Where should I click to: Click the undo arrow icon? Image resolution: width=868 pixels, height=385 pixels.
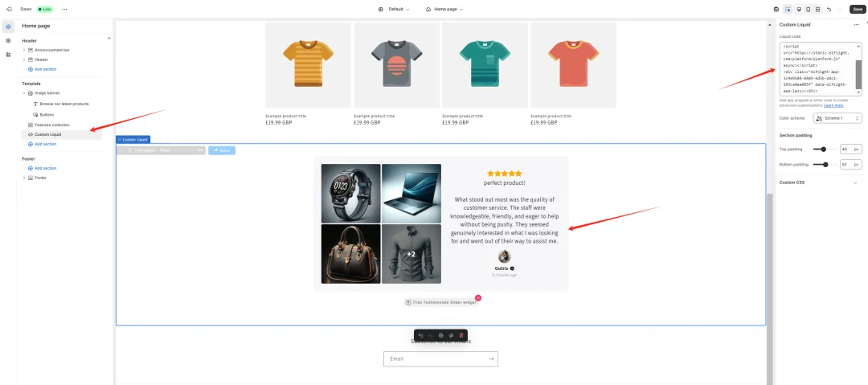[829, 9]
